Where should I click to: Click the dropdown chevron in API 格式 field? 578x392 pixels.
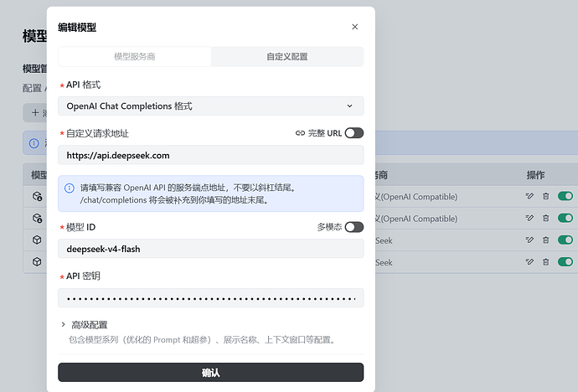349,106
